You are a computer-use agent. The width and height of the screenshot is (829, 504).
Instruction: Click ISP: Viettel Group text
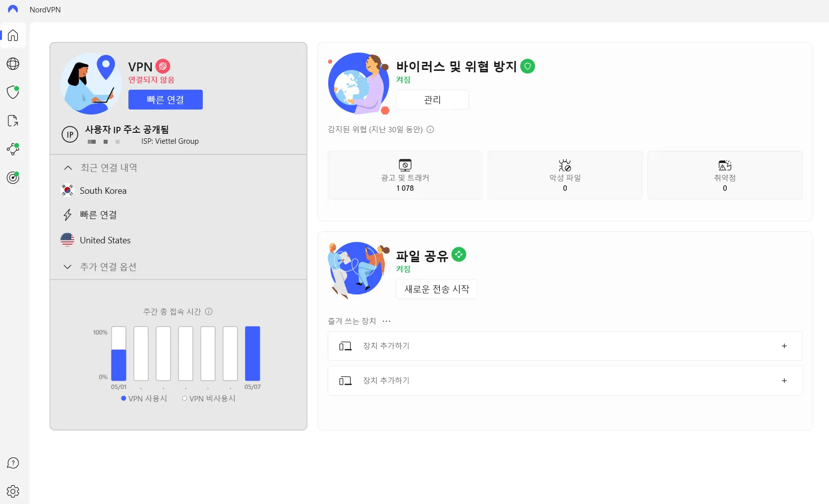coord(170,141)
